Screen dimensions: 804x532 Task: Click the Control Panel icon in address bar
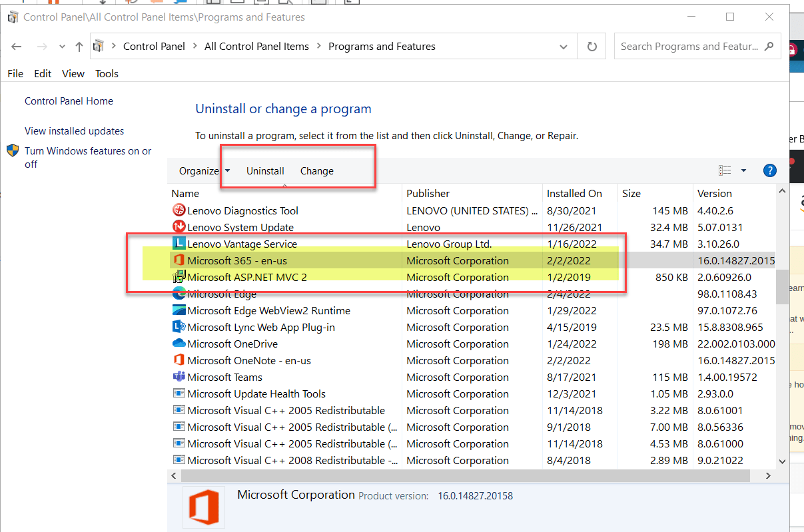pos(99,47)
